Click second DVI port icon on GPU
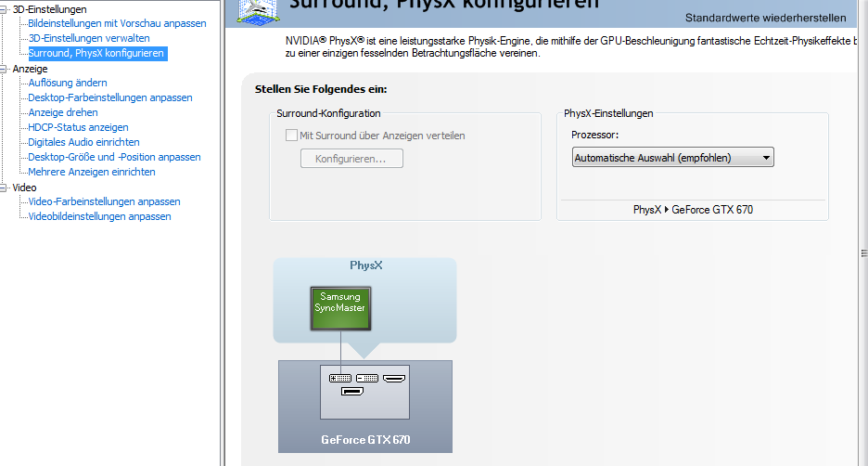The width and height of the screenshot is (868, 466). [367, 379]
